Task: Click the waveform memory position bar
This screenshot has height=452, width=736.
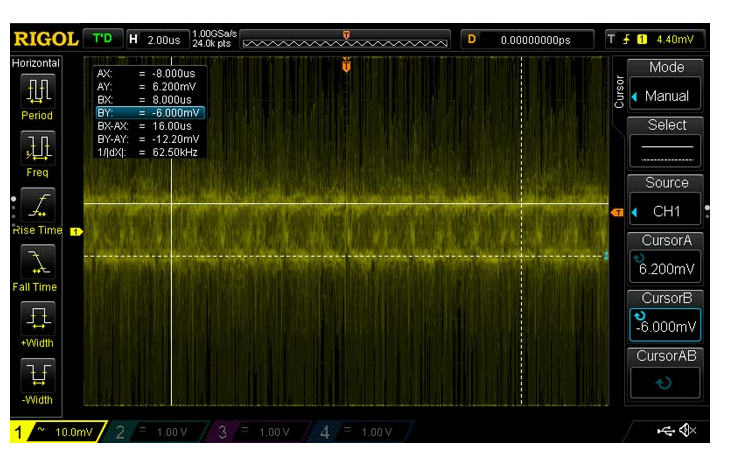Action: [346, 40]
